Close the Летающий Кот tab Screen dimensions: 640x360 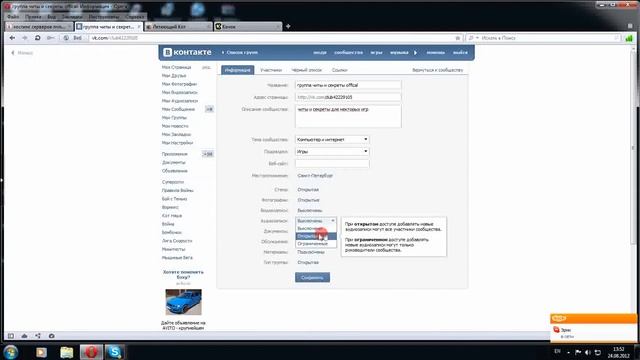tap(209, 27)
